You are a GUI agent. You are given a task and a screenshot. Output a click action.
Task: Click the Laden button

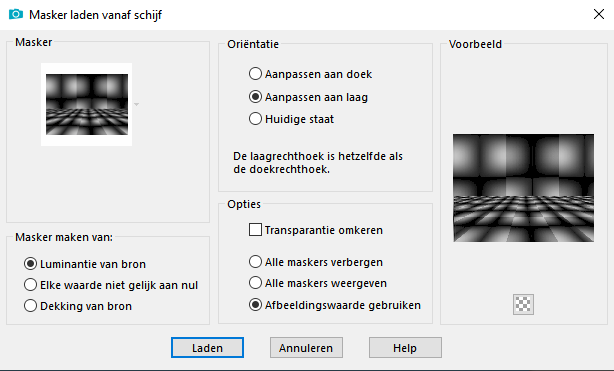tap(207, 347)
